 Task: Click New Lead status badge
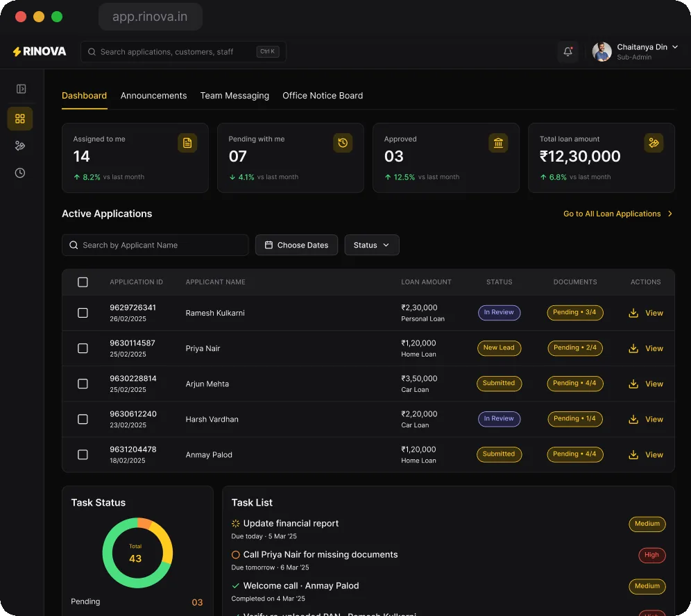tap(499, 348)
